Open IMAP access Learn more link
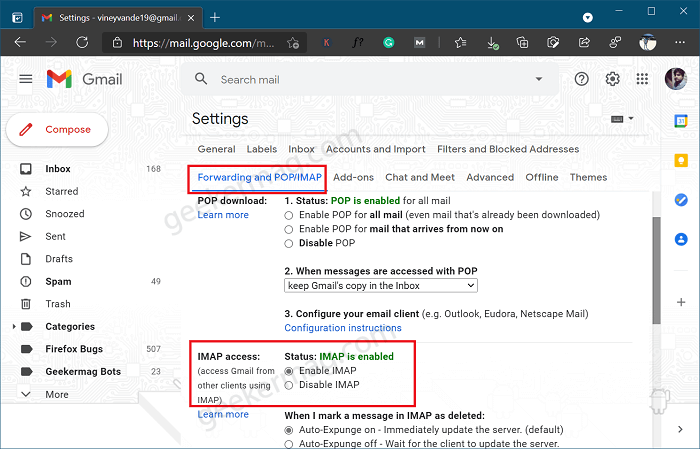The height and width of the screenshot is (449, 700). pyautogui.click(x=223, y=414)
